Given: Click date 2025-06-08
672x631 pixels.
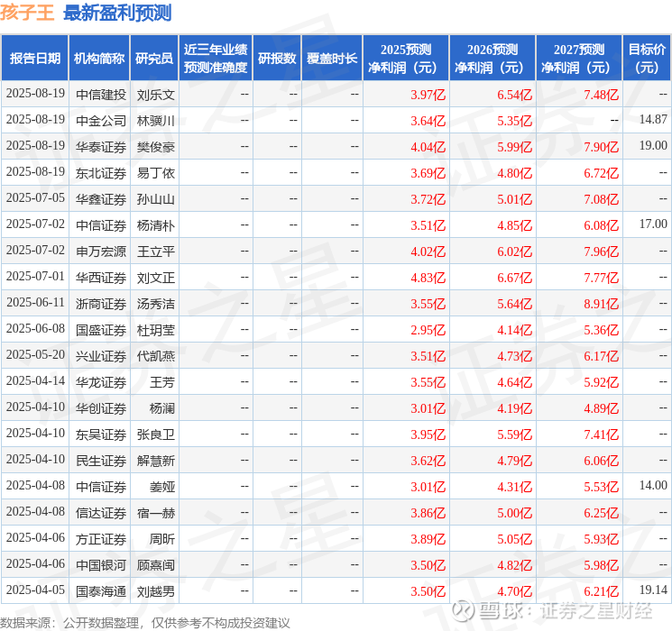Looking at the screenshot, I should coord(35,328).
